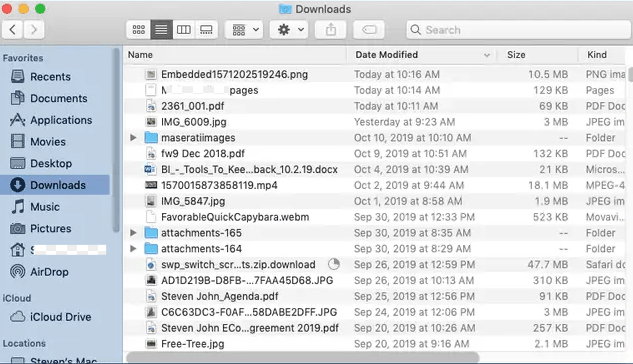Select Downloads in the sidebar
Screen dimensions: 633x364
pos(55,185)
